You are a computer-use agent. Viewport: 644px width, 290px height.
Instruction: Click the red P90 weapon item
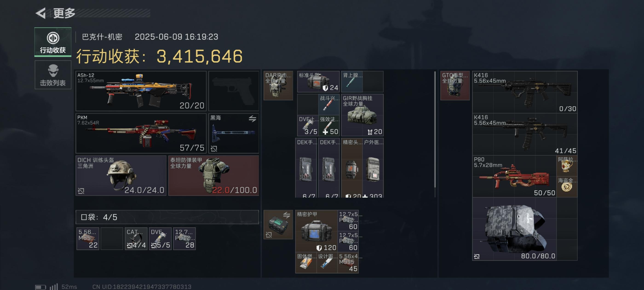coord(514,176)
